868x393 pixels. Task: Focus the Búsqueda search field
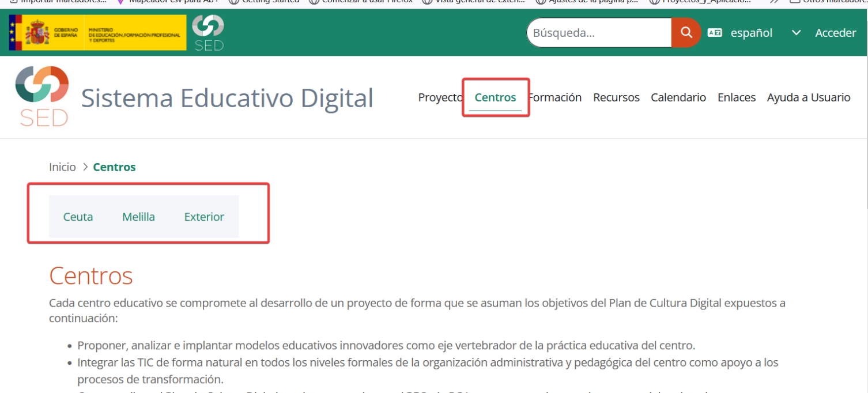tap(599, 33)
